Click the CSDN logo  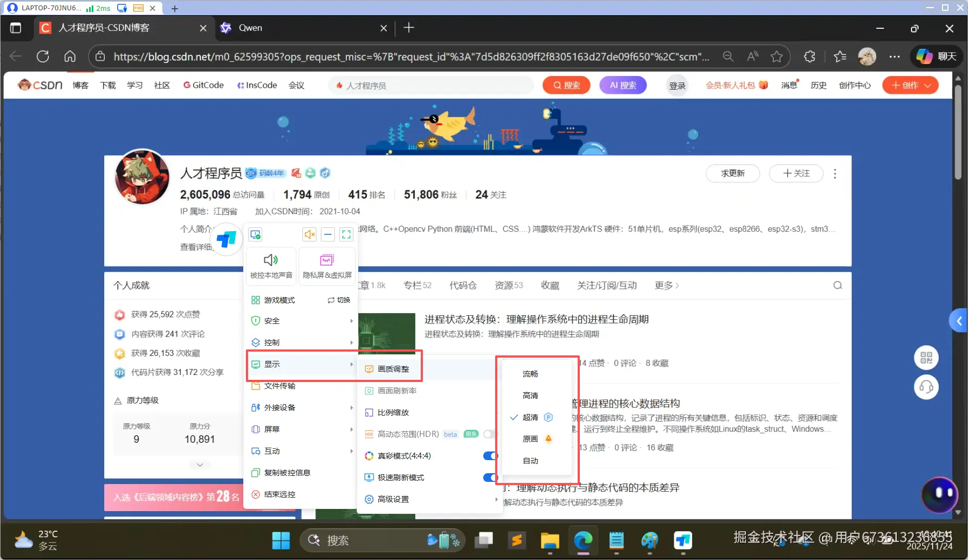[40, 85]
